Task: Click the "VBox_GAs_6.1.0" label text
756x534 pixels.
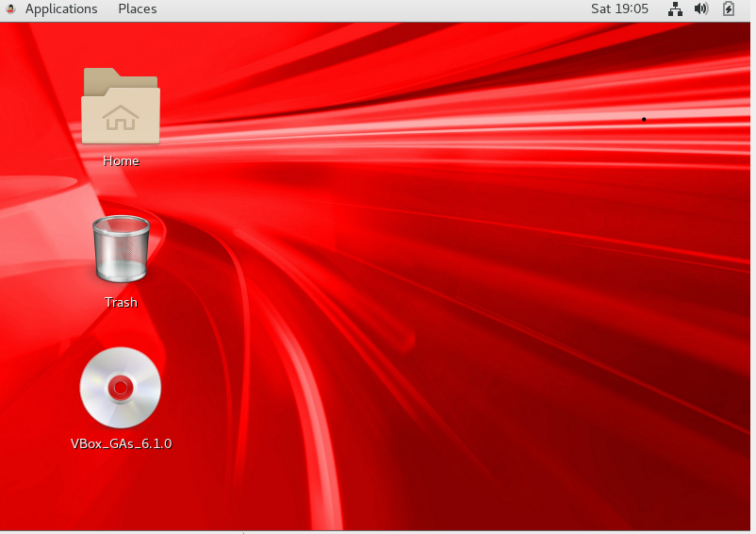Action: (121, 443)
